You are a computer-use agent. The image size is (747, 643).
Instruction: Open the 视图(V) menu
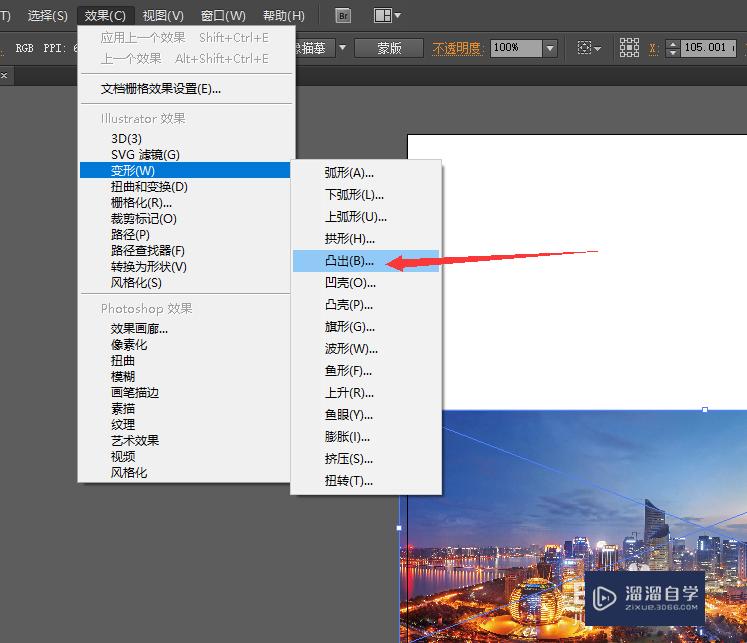[x=163, y=16]
